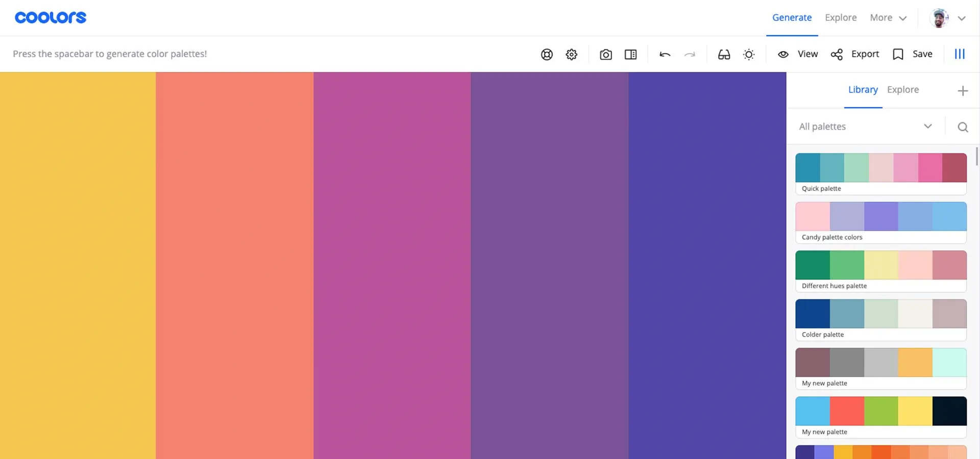The width and height of the screenshot is (980, 459).
Task: Click the bookmark icon next to Save
Action: [898, 54]
